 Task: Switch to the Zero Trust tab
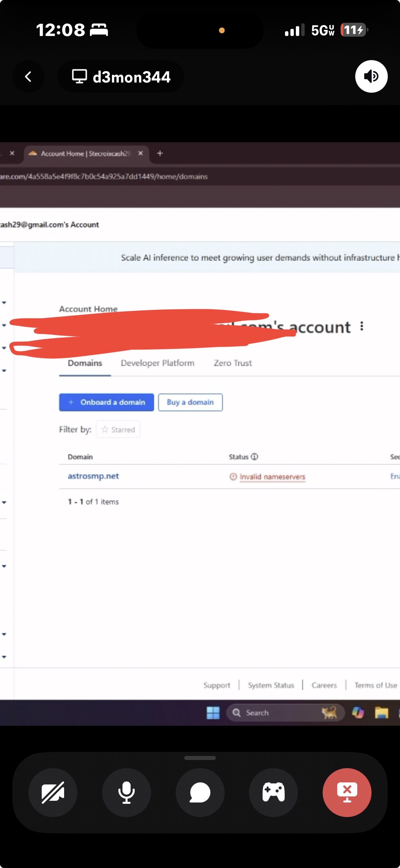pos(233,363)
